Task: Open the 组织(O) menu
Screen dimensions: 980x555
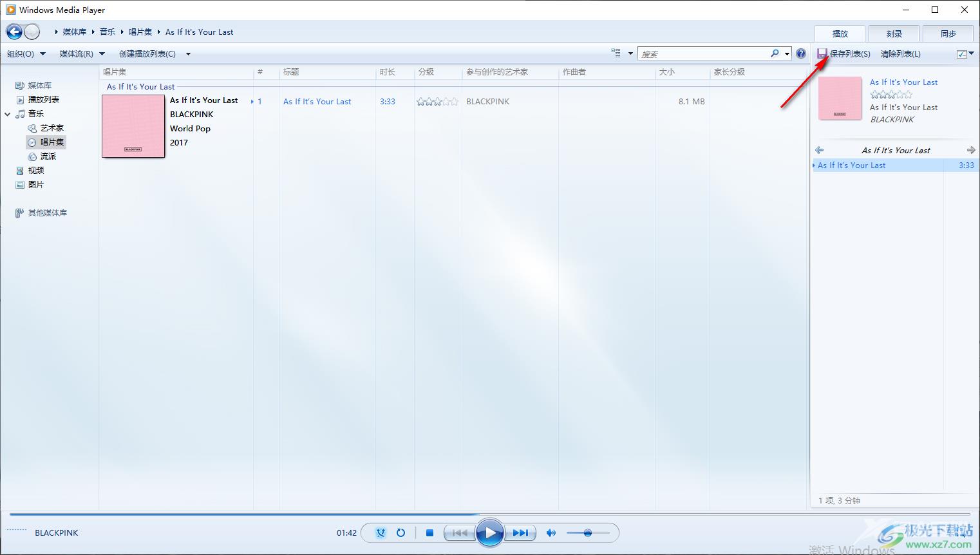Action: click(26, 54)
